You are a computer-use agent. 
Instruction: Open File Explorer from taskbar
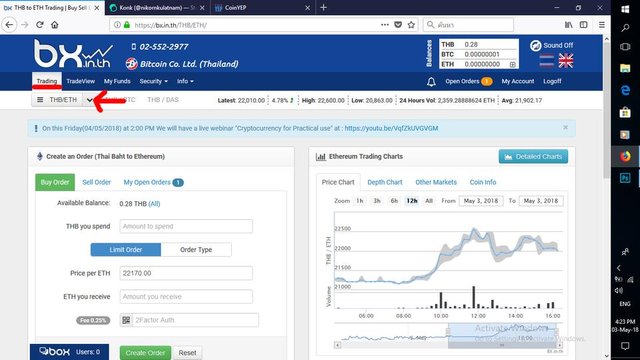point(625,68)
